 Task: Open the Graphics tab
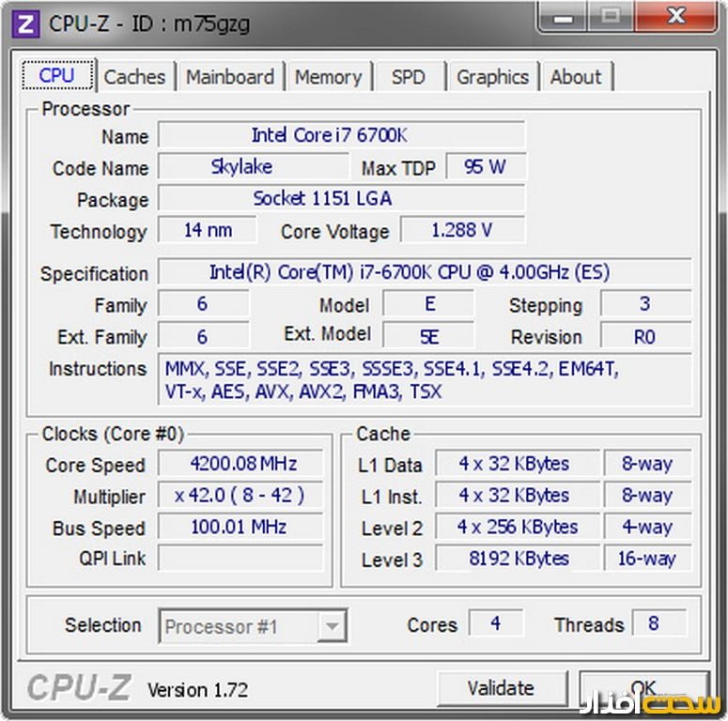tap(492, 77)
